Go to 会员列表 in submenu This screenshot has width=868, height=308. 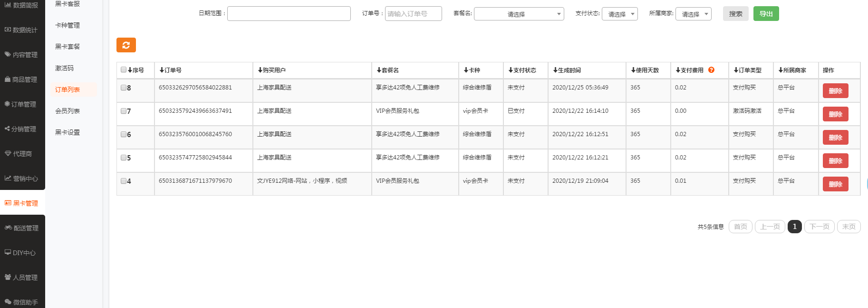click(68, 111)
